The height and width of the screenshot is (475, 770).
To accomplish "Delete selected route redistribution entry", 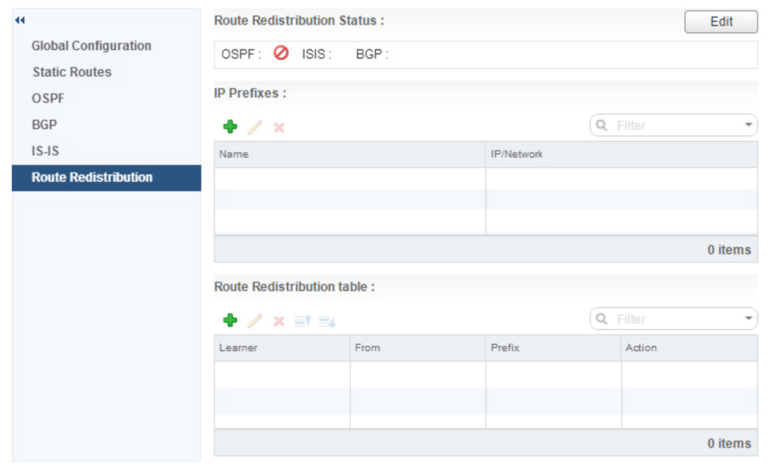I will 279,320.
